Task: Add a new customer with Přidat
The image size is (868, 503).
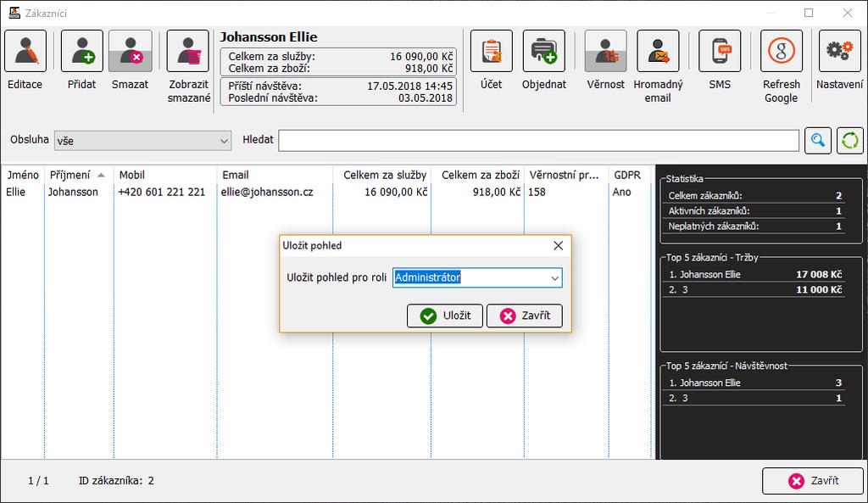Action: [x=82, y=51]
